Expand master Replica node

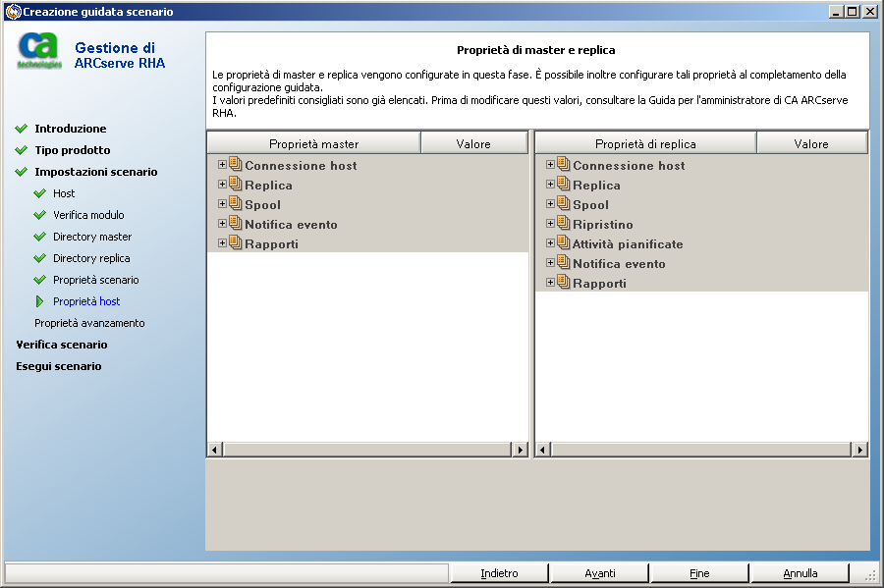(x=222, y=185)
